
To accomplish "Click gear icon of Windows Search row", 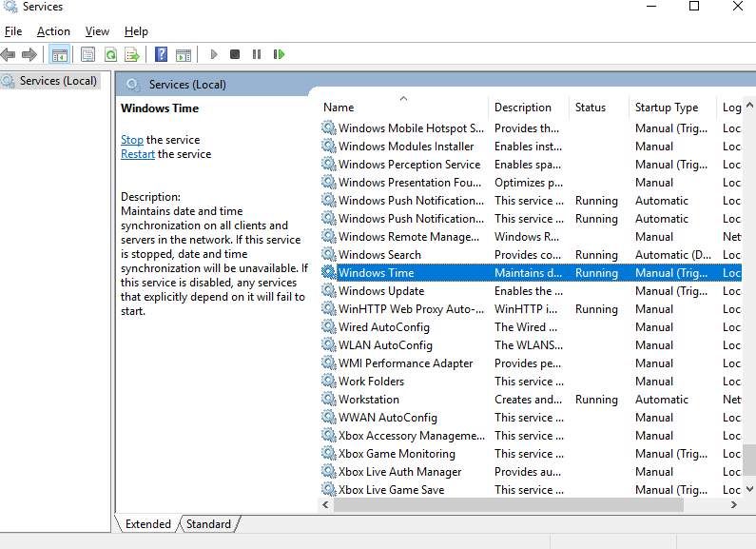I will pyautogui.click(x=328, y=254).
